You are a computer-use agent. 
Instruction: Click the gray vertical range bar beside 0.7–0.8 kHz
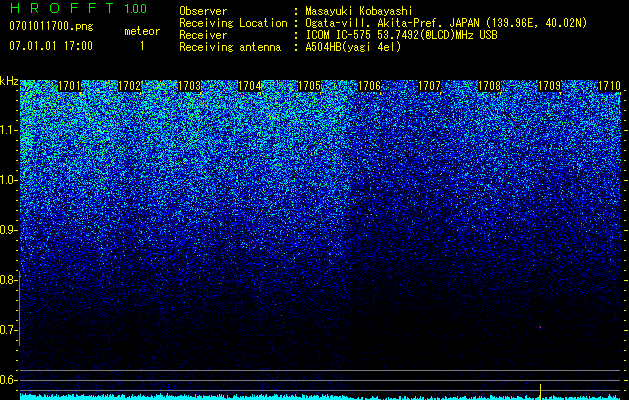pyautogui.click(x=19, y=308)
